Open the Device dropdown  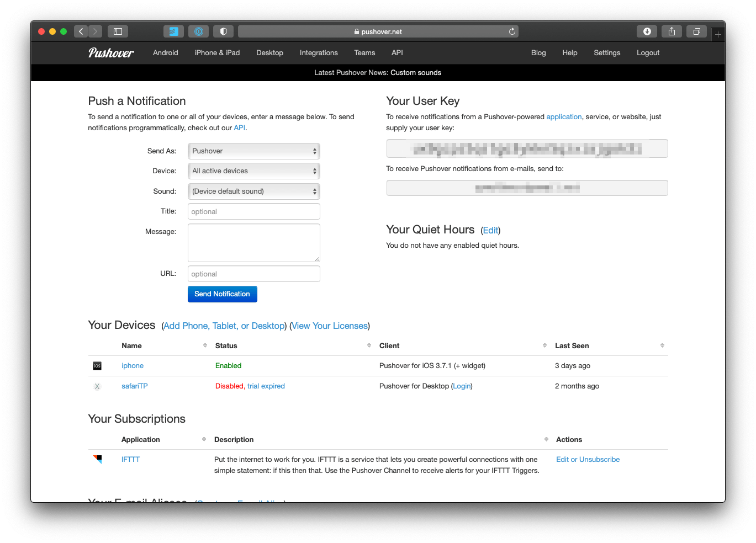pos(254,171)
